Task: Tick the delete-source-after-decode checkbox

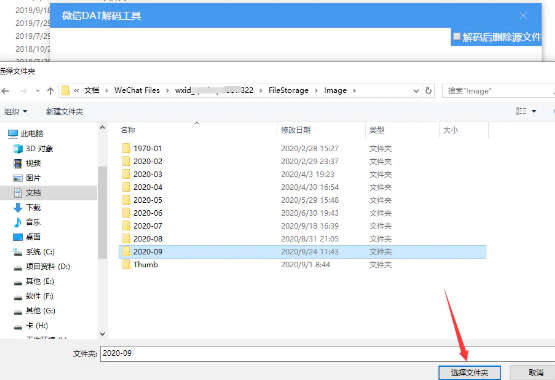Action: tap(457, 36)
